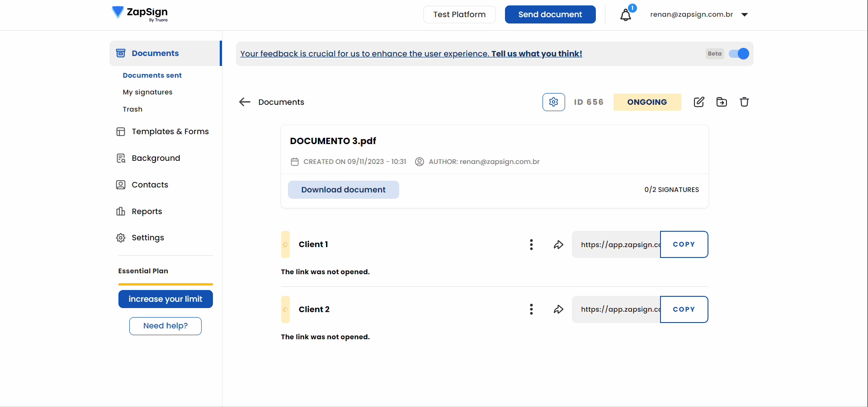868x407 pixels.
Task: Delete document with trash icon
Action: click(744, 102)
